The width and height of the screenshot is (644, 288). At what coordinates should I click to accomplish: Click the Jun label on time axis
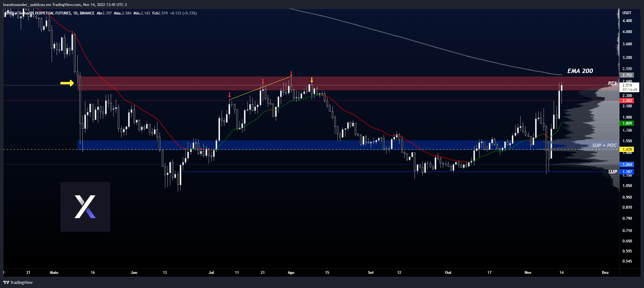click(134, 273)
